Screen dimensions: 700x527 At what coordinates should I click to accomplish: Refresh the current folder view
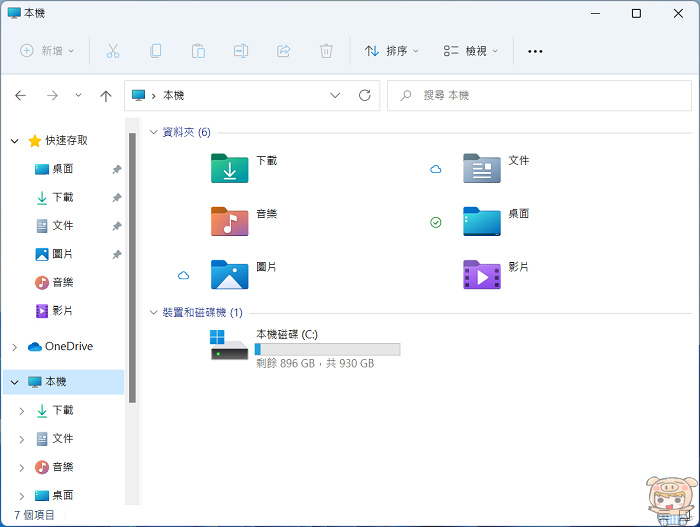point(365,96)
